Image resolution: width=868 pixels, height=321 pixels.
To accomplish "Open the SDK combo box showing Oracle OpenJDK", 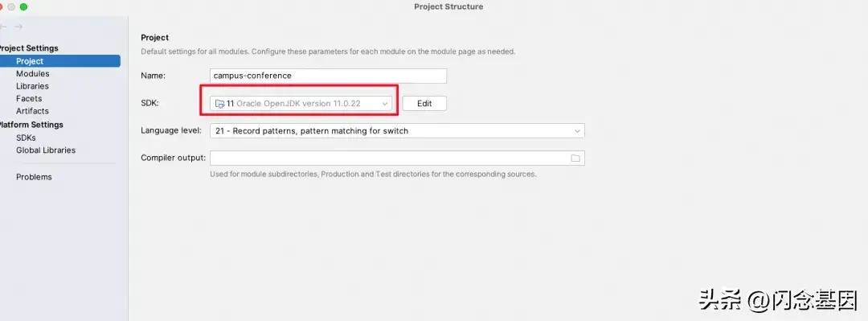I will tap(301, 104).
